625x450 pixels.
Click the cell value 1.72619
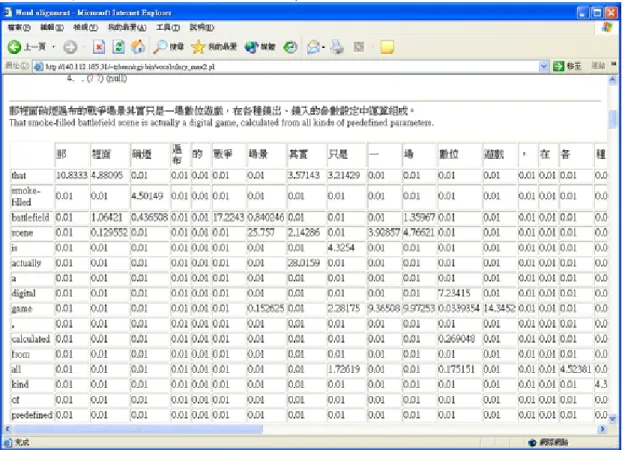click(x=344, y=369)
